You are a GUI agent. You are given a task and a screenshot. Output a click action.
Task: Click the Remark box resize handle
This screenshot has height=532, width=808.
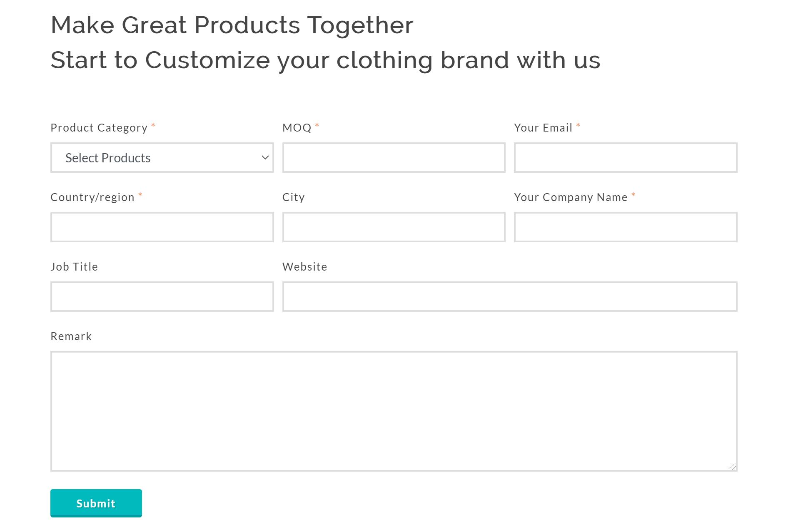tap(732, 467)
